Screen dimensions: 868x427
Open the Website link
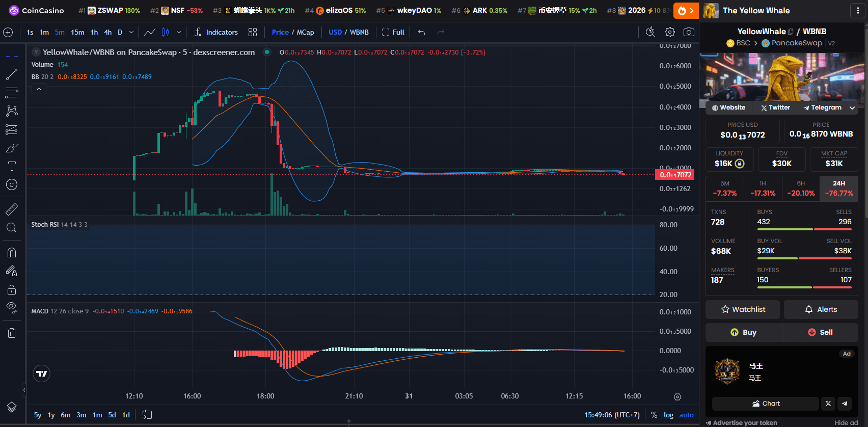[728, 108]
